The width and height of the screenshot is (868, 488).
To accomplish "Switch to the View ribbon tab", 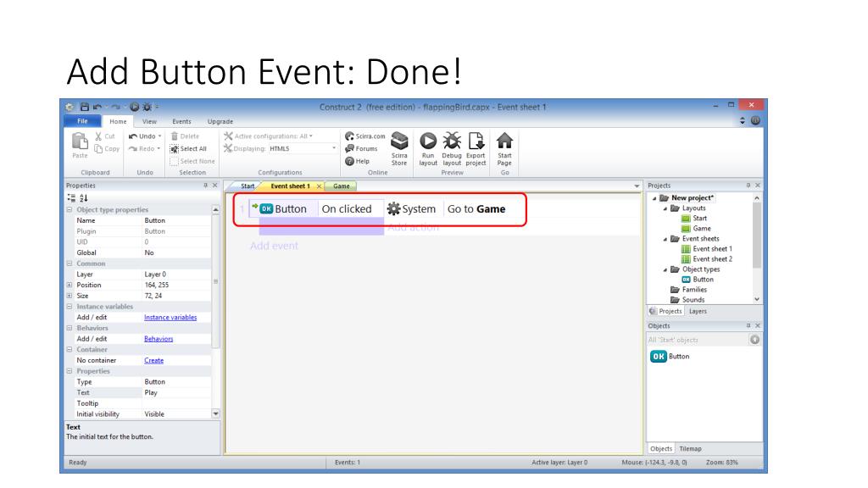I will pos(149,121).
